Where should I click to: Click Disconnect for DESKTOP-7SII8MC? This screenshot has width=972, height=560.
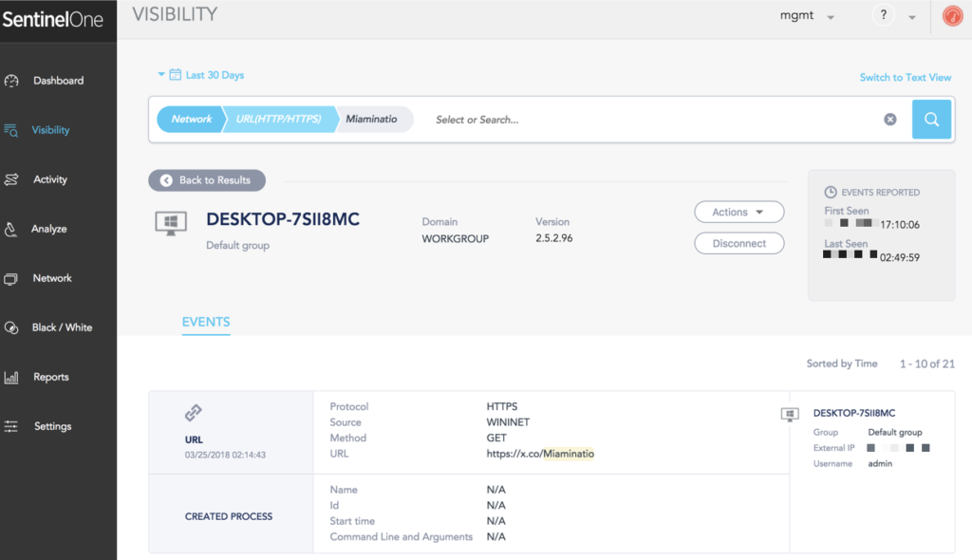click(x=738, y=243)
